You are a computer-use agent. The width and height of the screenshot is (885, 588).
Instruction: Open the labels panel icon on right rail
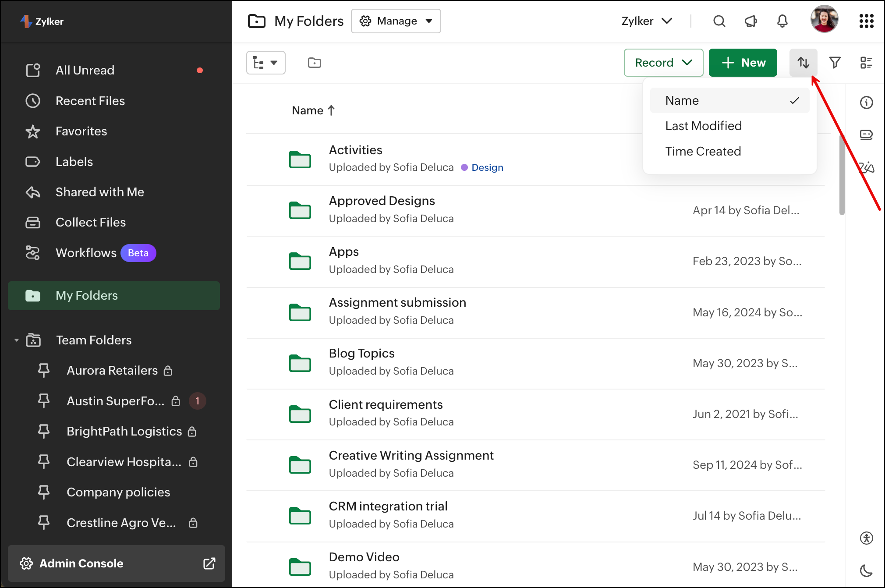coord(866,135)
